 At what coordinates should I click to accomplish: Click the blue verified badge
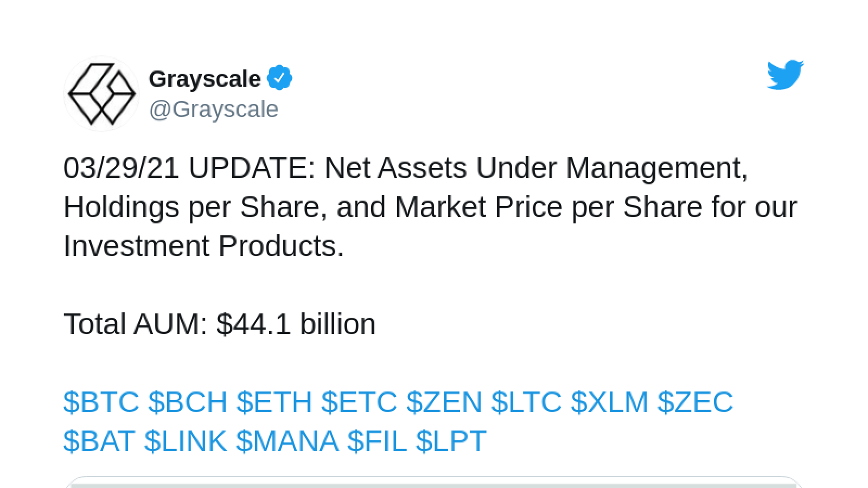(279, 79)
